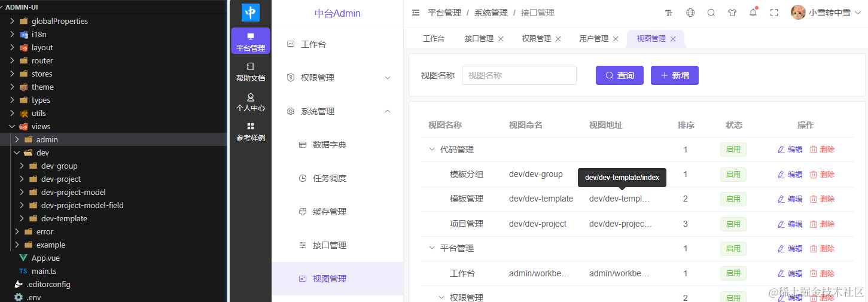The image size is (868, 302).
Task: Open the font size setting icon
Action: tap(669, 13)
